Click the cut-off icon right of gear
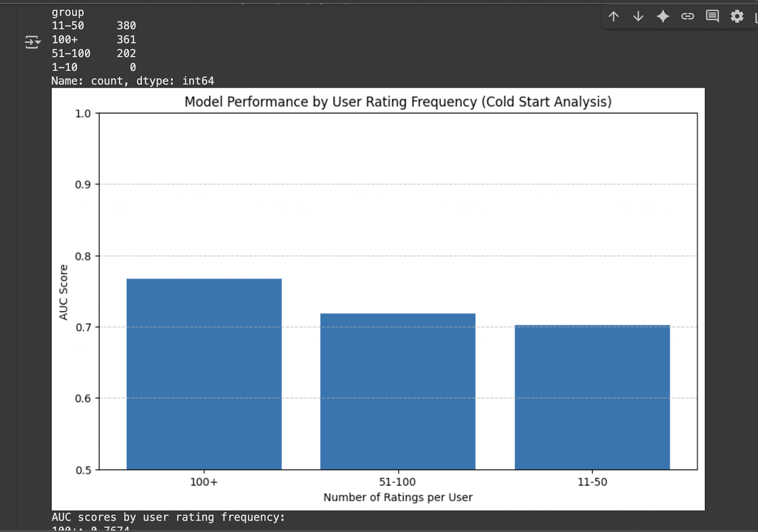This screenshot has width=758, height=532. tap(755, 17)
